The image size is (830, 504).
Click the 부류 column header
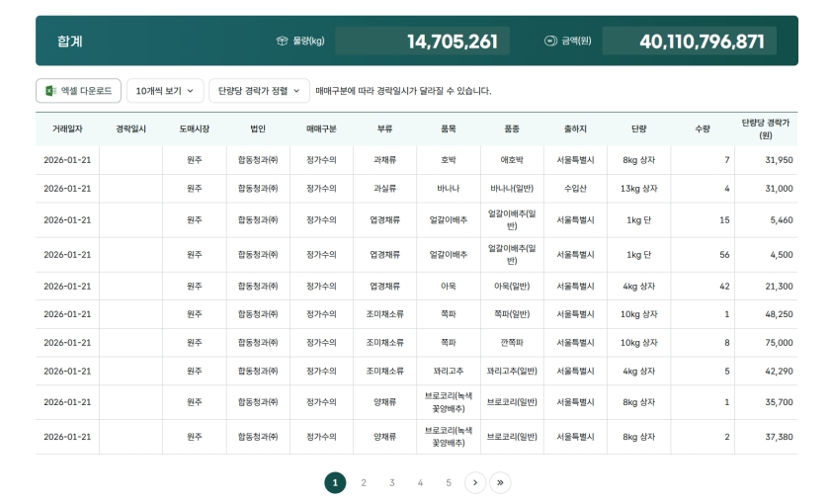coord(384,128)
